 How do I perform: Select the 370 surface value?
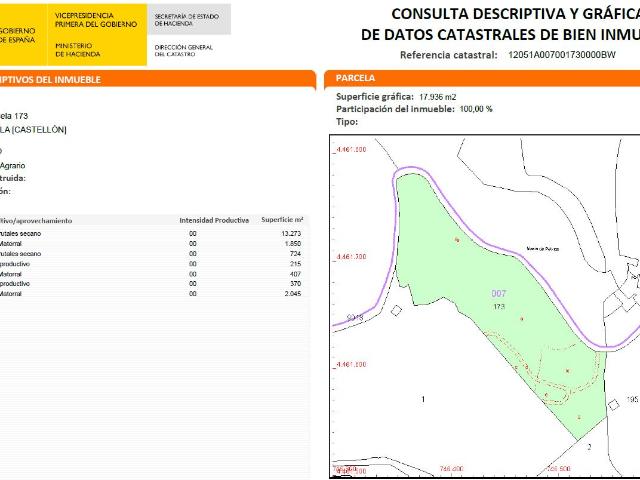[x=295, y=283]
